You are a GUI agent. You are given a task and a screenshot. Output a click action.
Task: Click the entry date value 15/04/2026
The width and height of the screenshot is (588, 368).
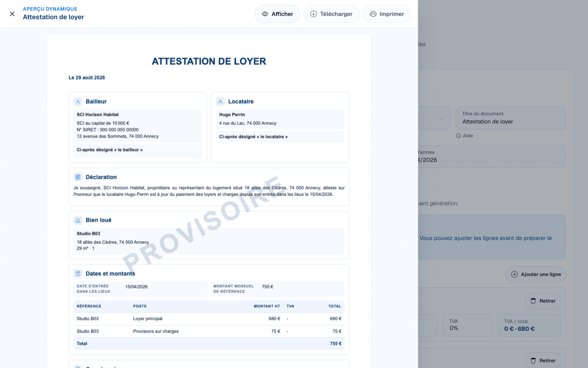click(x=136, y=287)
